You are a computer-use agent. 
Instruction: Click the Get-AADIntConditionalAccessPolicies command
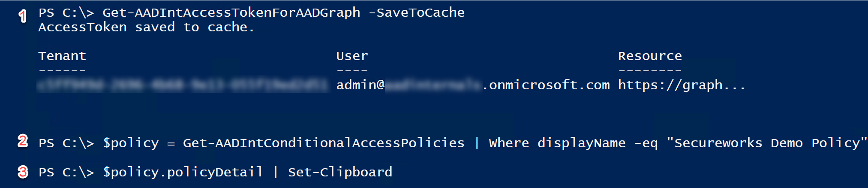(324, 143)
